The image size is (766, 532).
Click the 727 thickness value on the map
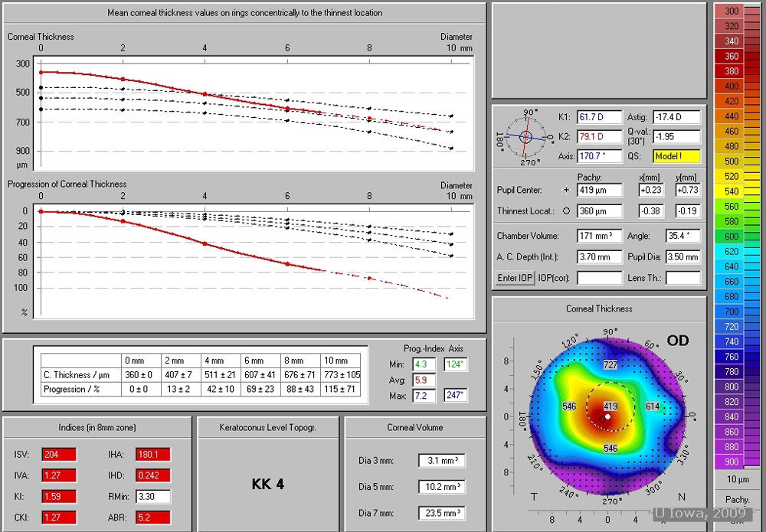610,365
